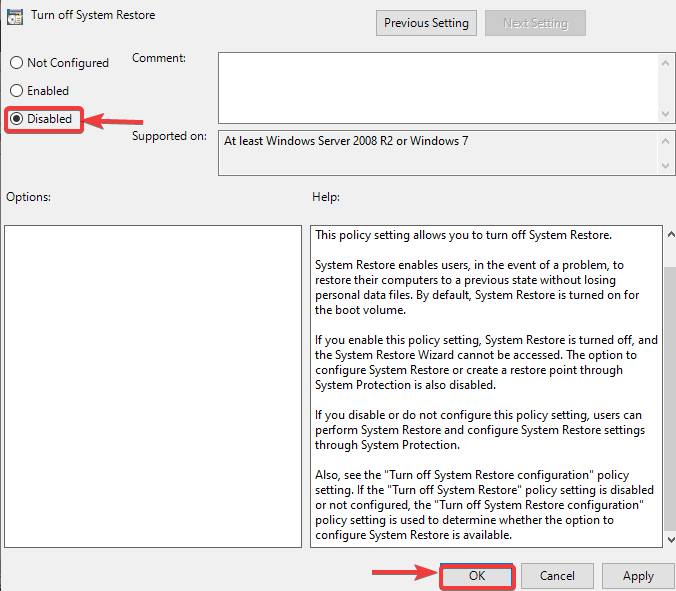Click the 'If you disable or do not configure' paragraph

tap(480, 430)
